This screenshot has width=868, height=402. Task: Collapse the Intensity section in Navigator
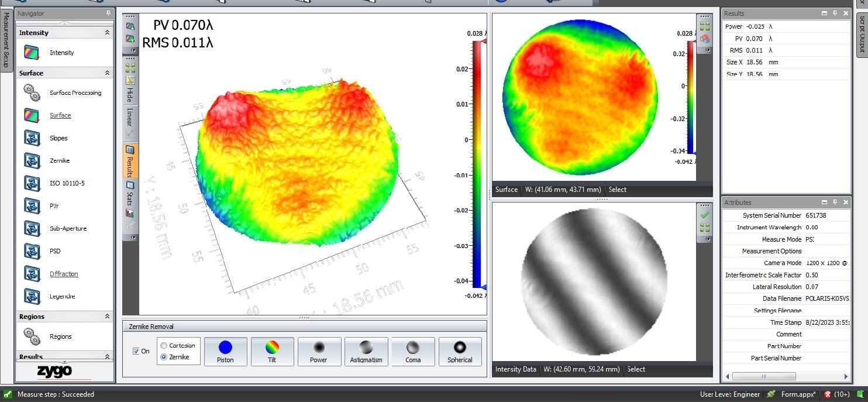coord(107,33)
